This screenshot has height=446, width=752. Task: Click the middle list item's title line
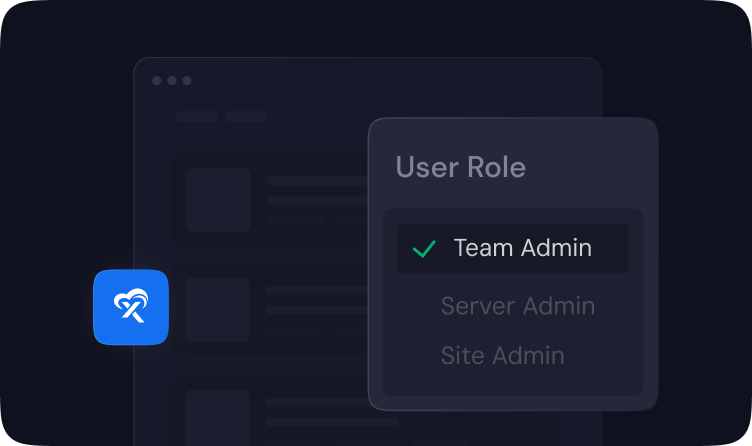[316, 292]
